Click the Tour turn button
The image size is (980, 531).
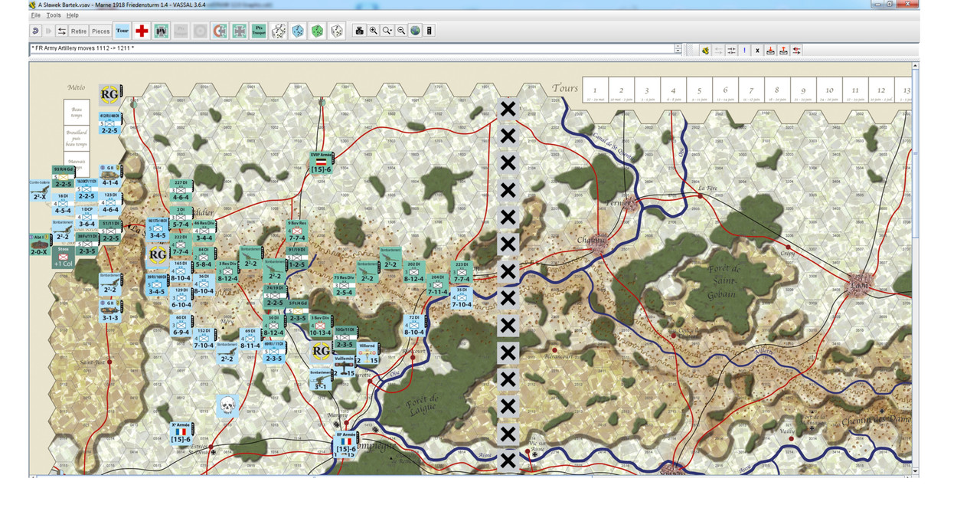pyautogui.click(x=122, y=31)
